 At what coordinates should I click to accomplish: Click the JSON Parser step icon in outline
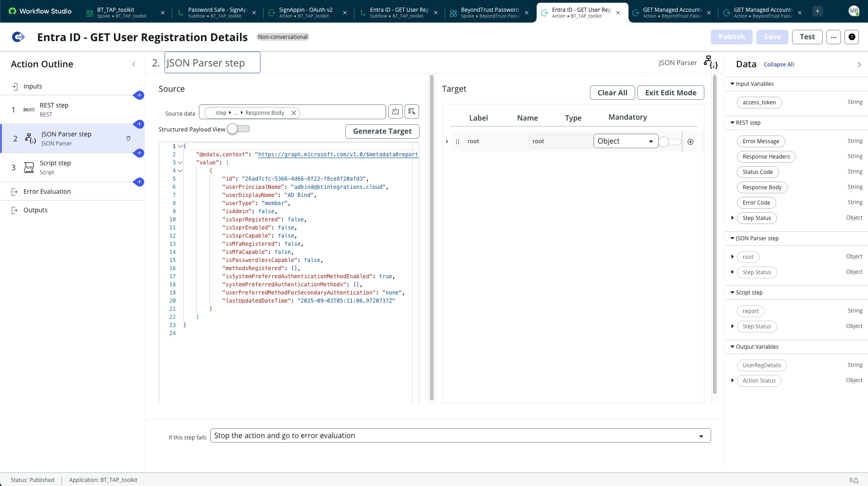(x=30, y=139)
